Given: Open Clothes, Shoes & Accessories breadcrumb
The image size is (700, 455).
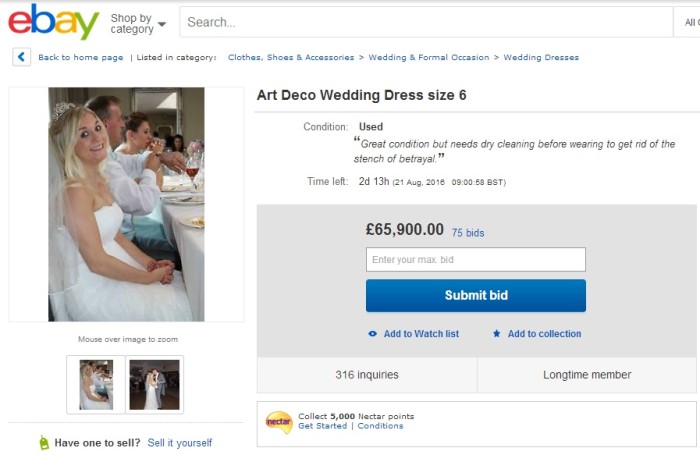Looking at the screenshot, I should pyautogui.click(x=291, y=58).
